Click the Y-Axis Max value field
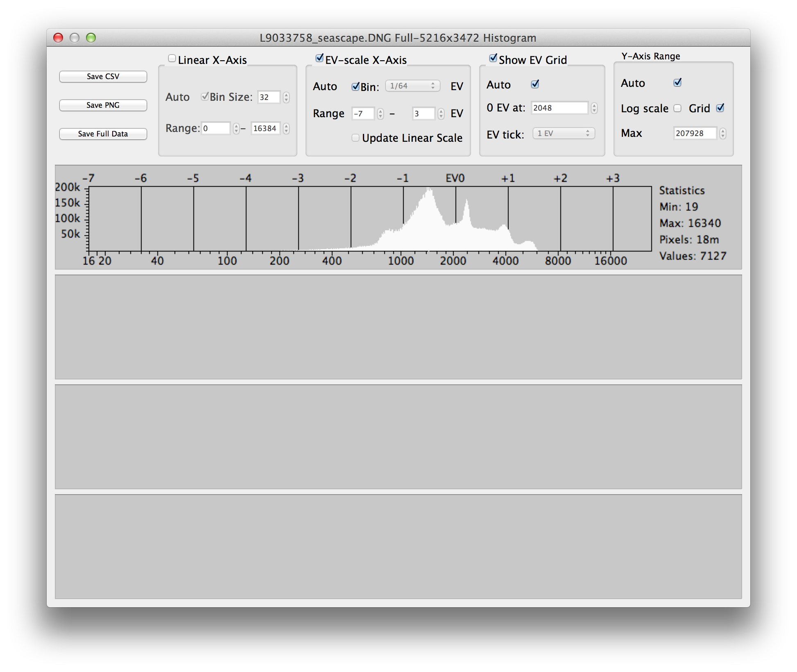This screenshot has height=672, width=797. (695, 133)
